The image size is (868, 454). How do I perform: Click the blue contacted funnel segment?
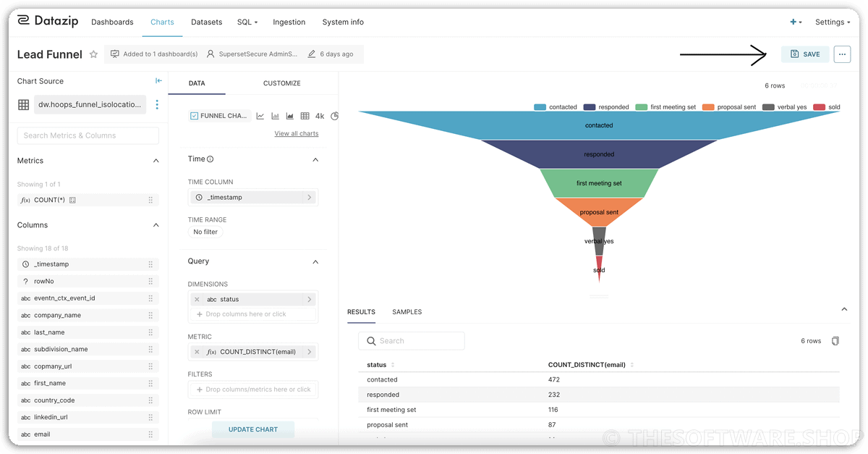599,125
